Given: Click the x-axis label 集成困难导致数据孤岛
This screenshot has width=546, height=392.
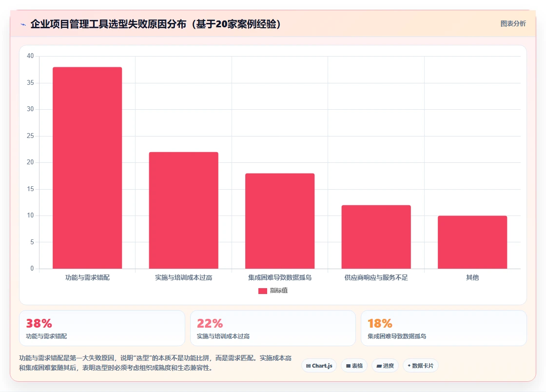Looking at the screenshot, I should [280, 277].
